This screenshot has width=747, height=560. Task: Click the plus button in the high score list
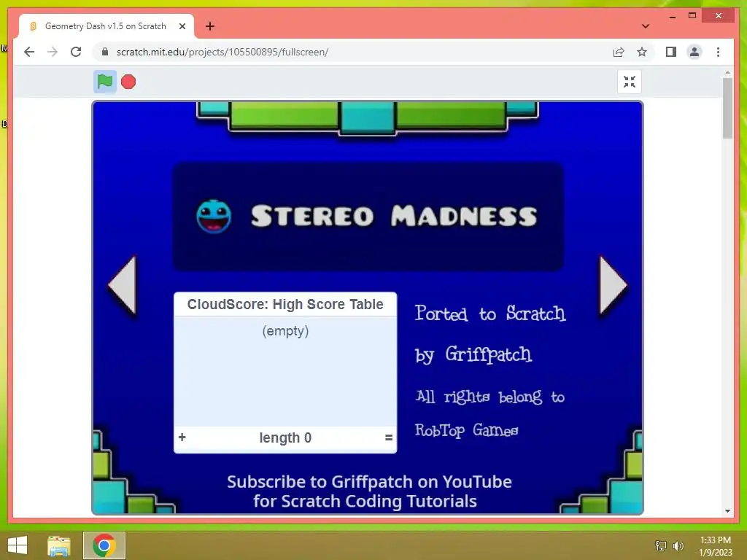coord(182,437)
